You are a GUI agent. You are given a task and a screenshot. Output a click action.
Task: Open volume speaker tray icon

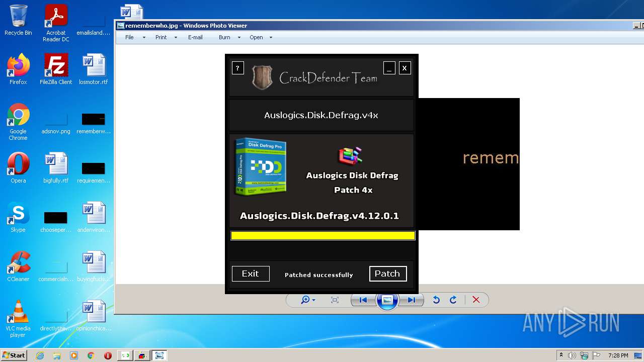572,355
